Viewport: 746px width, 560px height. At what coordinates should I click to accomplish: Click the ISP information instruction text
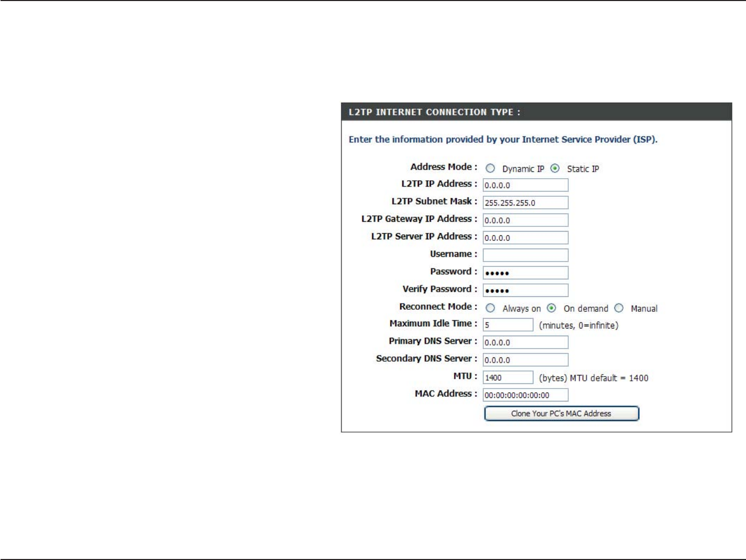(x=503, y=139)
